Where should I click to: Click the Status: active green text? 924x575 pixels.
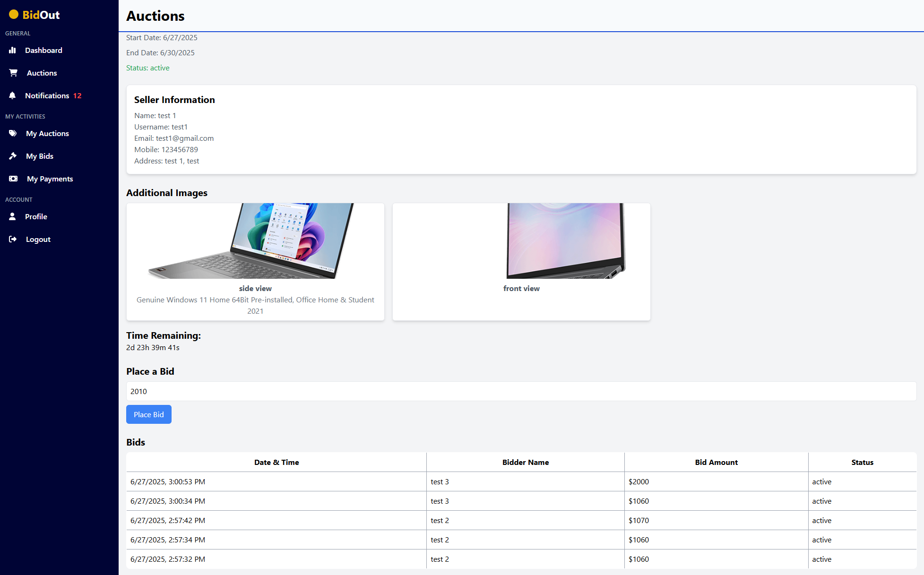pos(148,68)
